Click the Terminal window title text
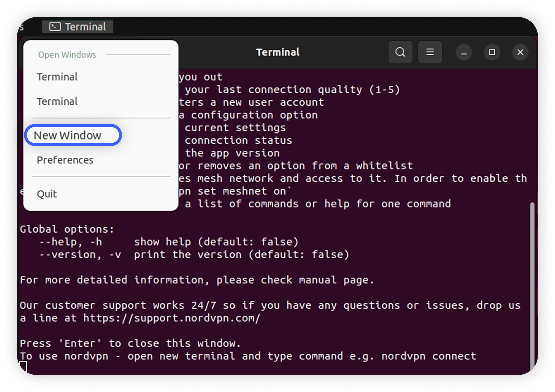 (278, 52)
